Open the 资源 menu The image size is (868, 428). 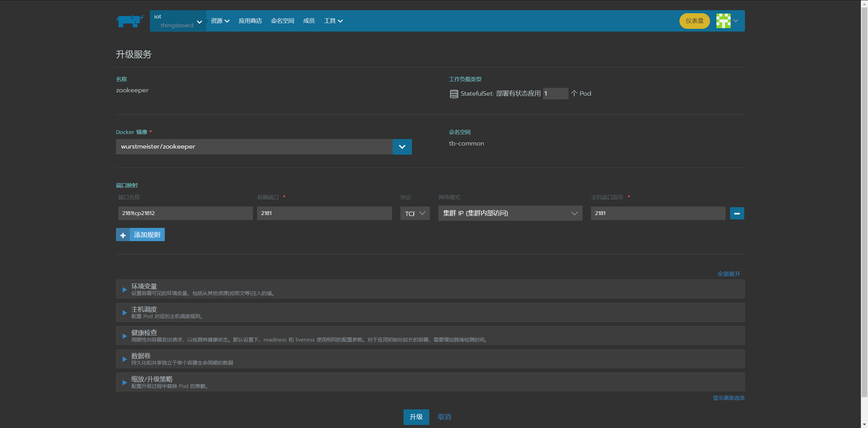[x=220, y=21]
